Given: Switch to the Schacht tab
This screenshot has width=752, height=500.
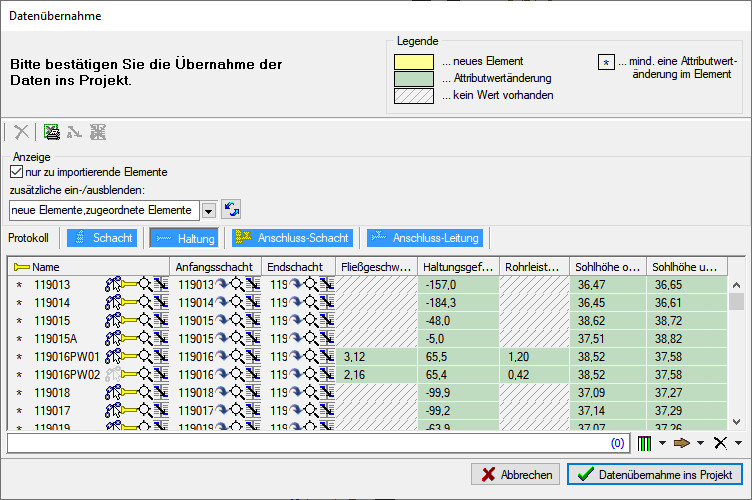Looking at the screenshot, I should pyautogui.click(x=103, y=238).
